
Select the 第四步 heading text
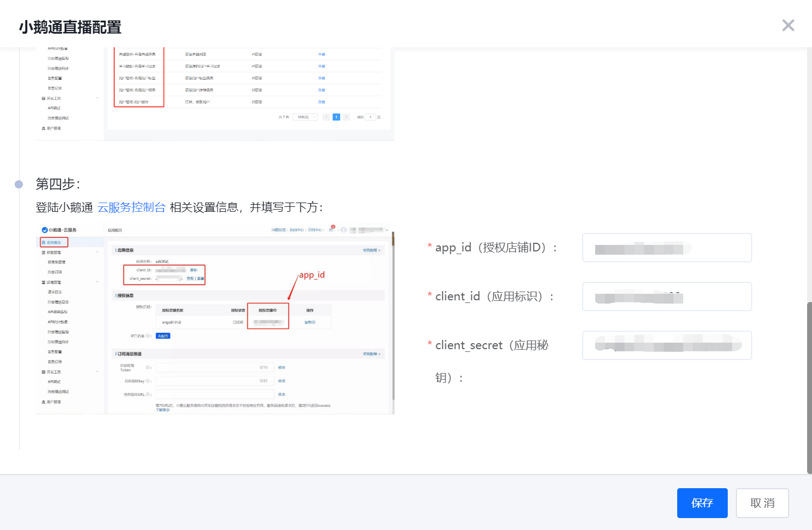click(x=58, y=184)
